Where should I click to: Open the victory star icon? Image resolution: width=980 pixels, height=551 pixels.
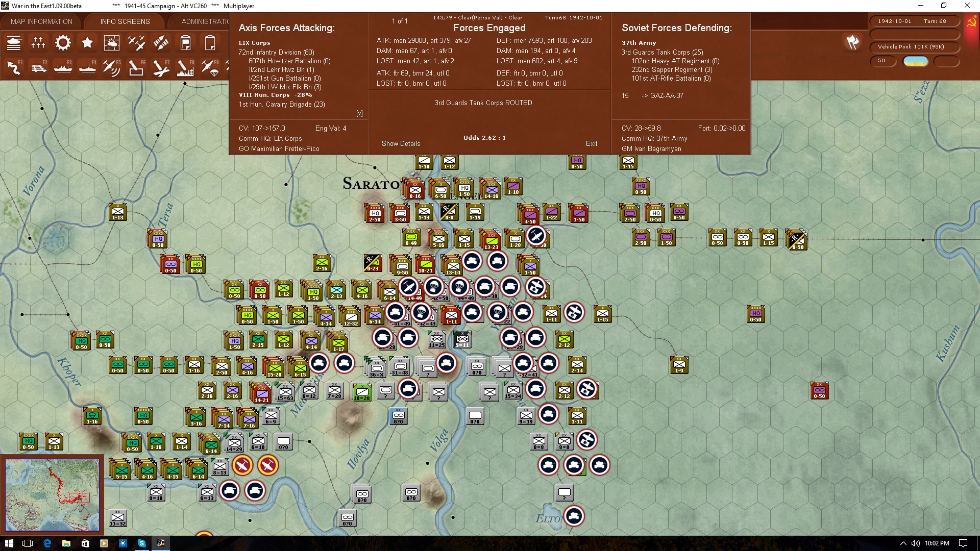pos(87,43)
